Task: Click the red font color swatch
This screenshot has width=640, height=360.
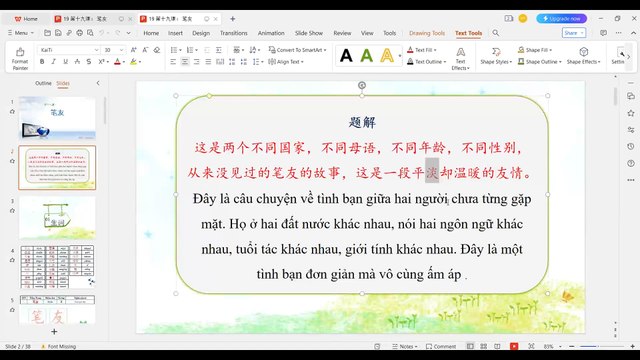Action: (x=118, y=62)
